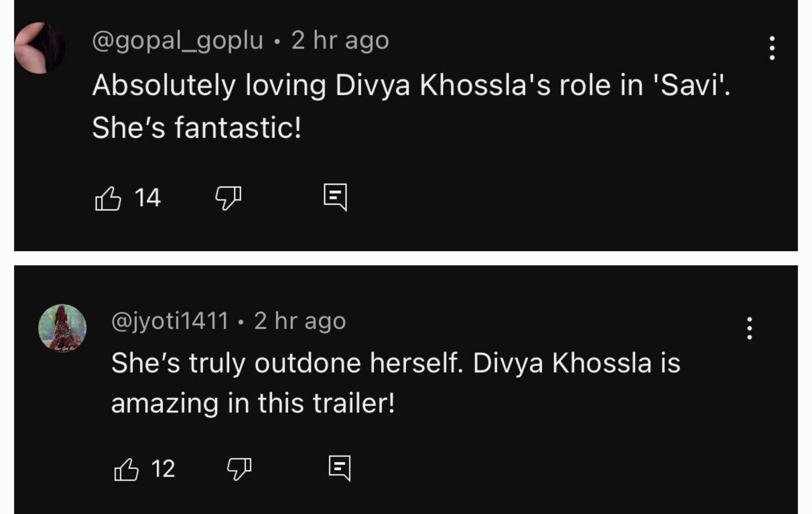Image resolution: width=812 pixels, height=514 pixels.
Task: Visit the @jyoti1411 channel link
Action: (x=170, y=321)
